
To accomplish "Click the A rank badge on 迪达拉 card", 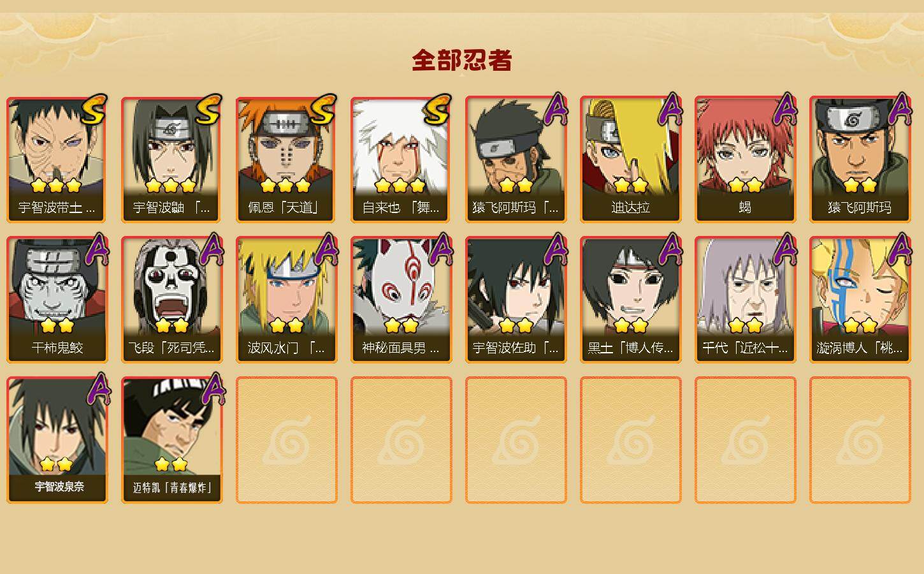I will (670, 108).
